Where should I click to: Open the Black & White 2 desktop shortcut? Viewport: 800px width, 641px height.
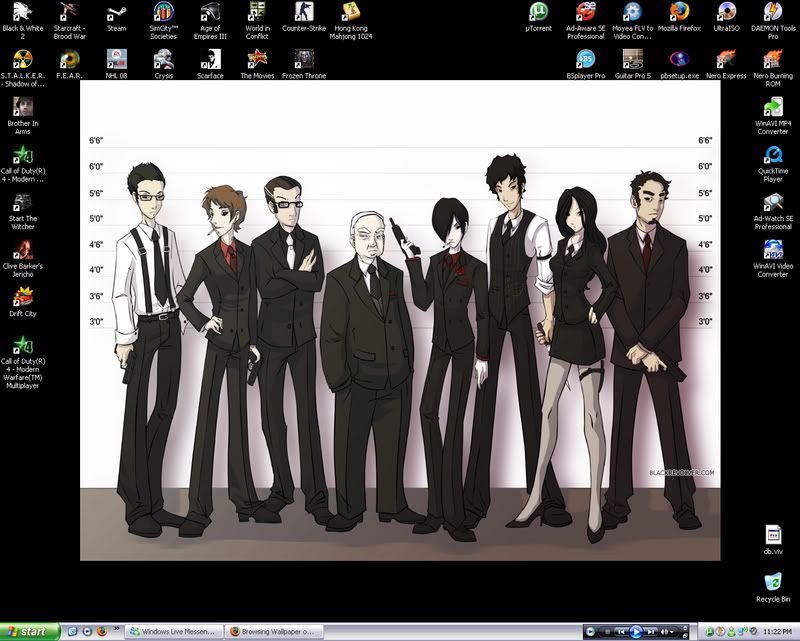pyautogui.click(x=22, y=20)
